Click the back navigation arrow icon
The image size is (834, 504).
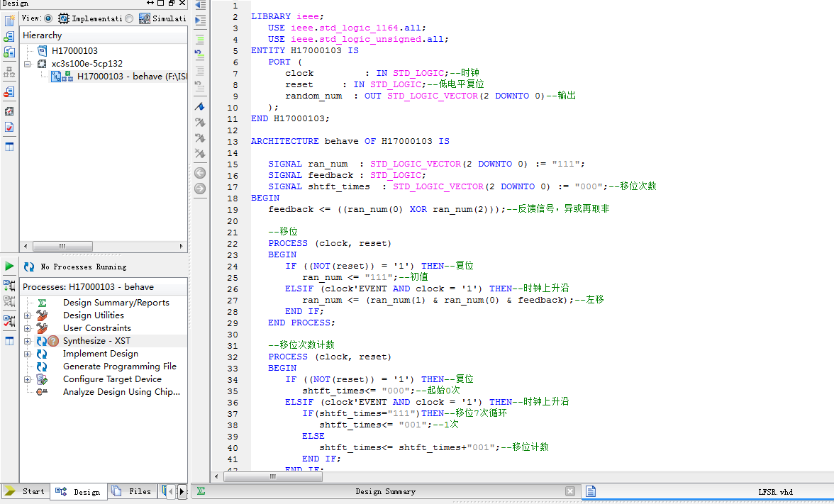click(x=199, y=172)
